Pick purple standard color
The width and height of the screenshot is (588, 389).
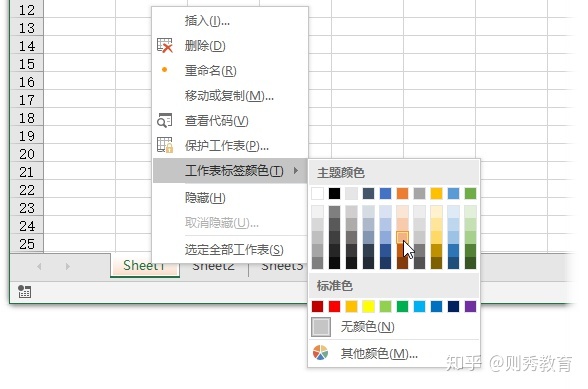tap(470, 306)
